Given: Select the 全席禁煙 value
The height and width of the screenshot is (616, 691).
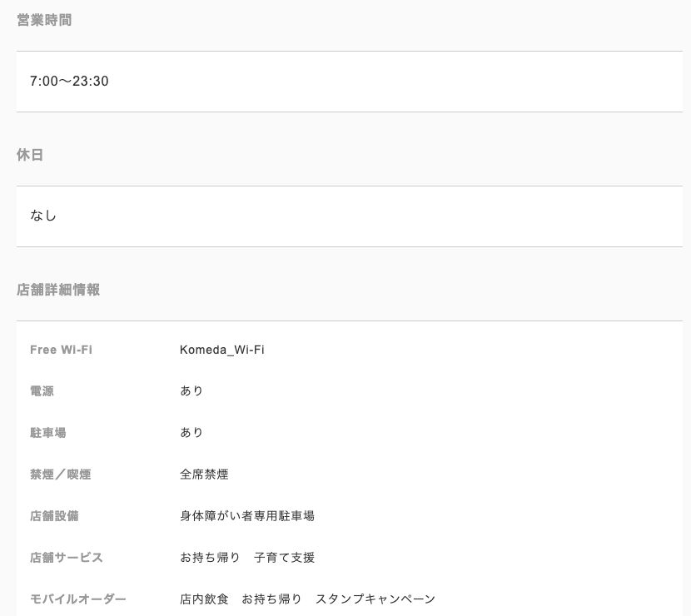Looking at the screenshot, I should [204, 474].
